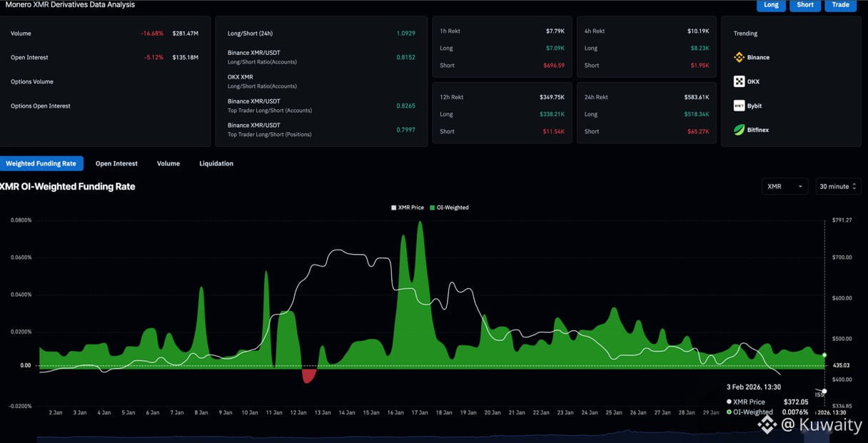The height and width of the screenshot is (443, 868).
Task: Toggle OI-Weighted series in chart legend
Action: [449, 208]
